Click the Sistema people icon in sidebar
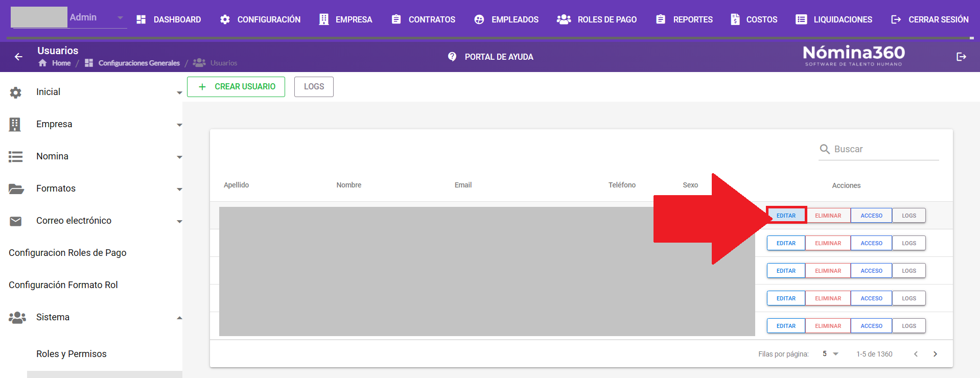The width and height of the screenshot is (980, 378). [17, 318]
